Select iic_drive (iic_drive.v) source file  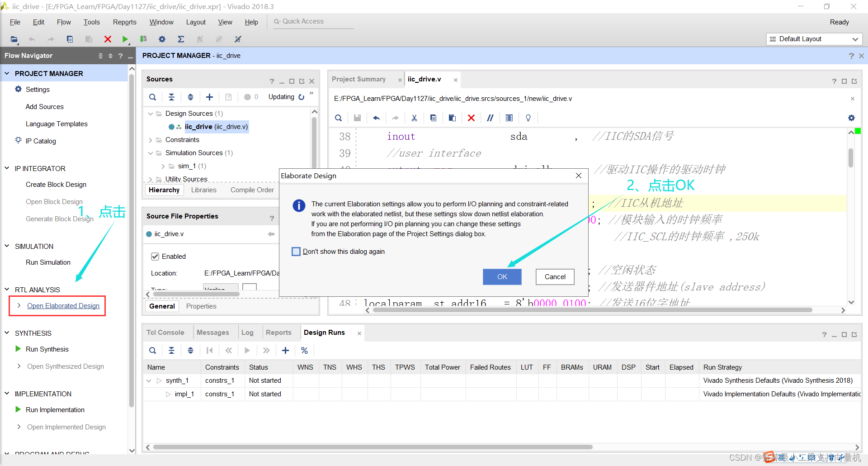tap(216, 127)
